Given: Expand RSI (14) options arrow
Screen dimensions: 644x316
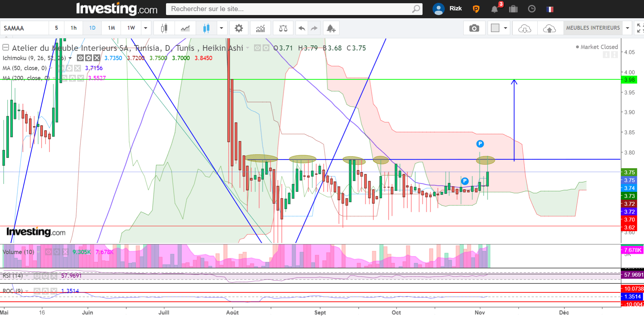Looking at the screenshot, I should (27, 276).
